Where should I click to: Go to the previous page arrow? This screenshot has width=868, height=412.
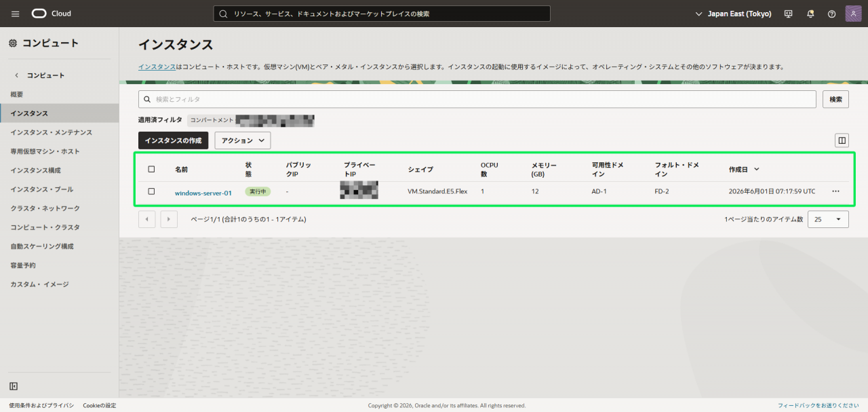tap(147, 219)
